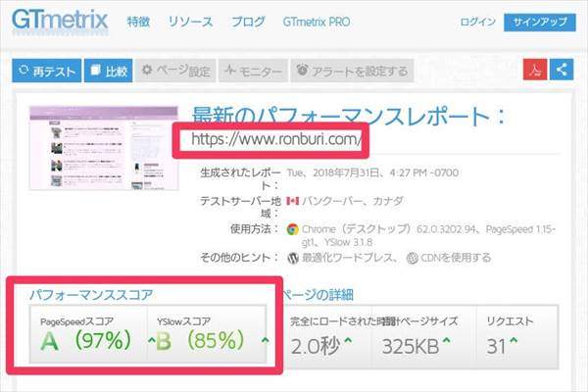This screenshot has width=588, height=392.
Task: Click the CDNを使用する hint link
Action: [x=456, y=258]
